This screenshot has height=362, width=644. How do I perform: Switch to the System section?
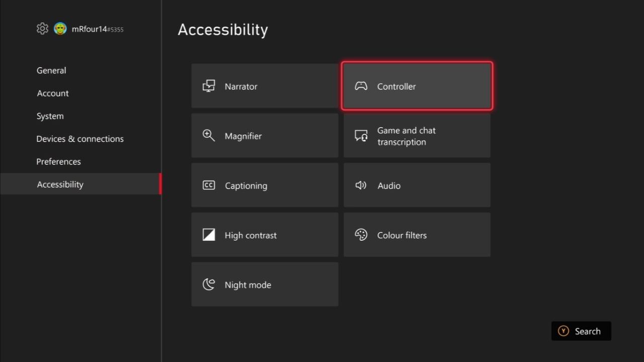click(50, 116)
